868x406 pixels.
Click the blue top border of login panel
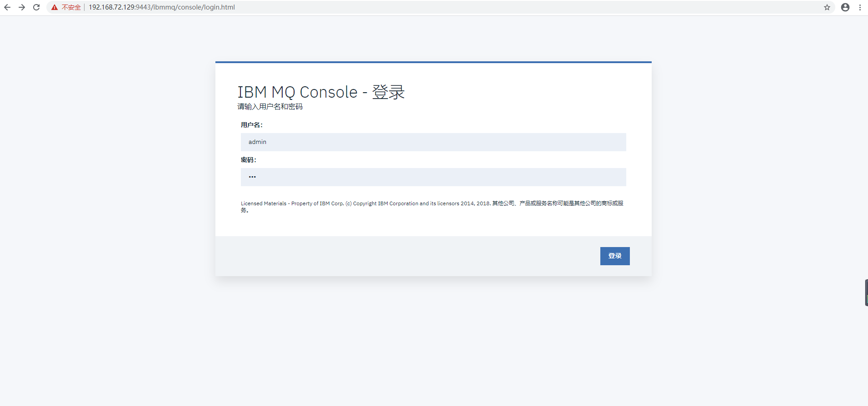pos(433,62)
